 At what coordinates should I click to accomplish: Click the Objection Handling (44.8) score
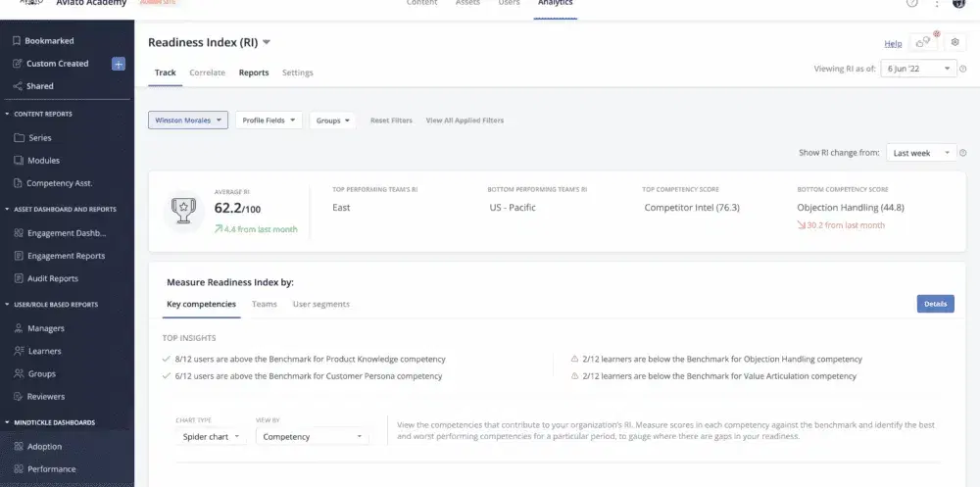pyautogui.click(x=851, y=208)
